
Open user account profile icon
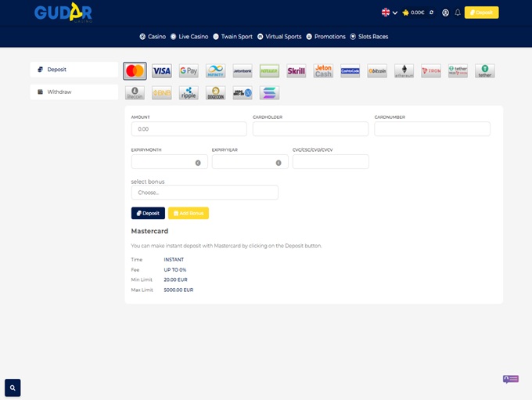click(x=445, y=13)
